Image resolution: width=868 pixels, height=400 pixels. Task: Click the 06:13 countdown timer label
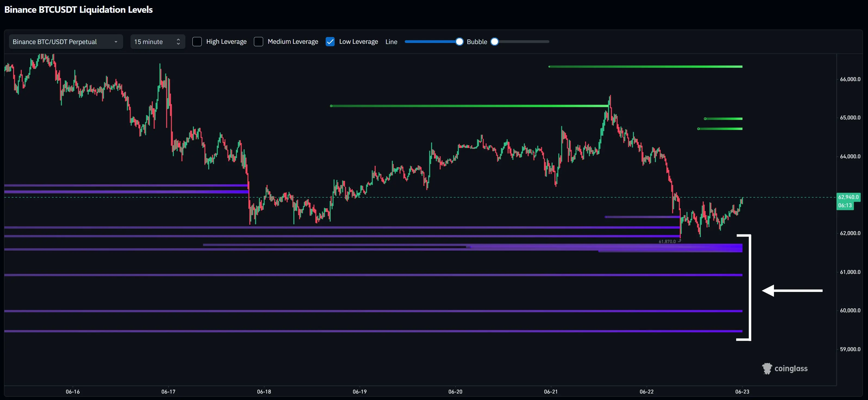[845, 206]
